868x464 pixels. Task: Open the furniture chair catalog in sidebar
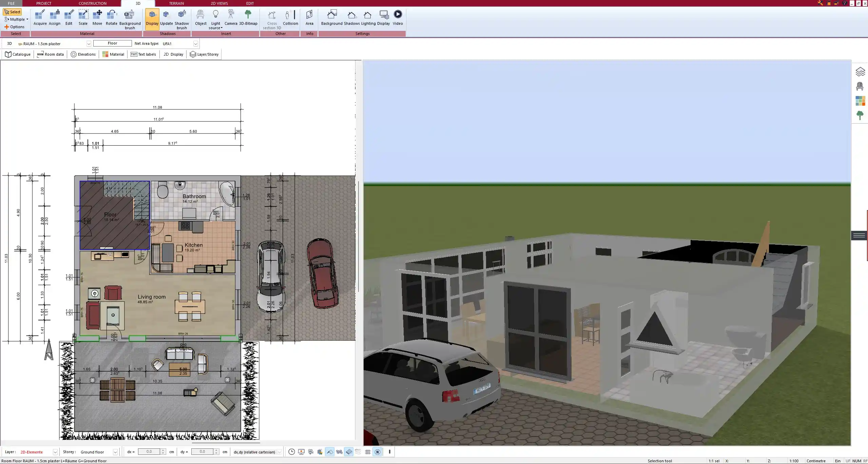[860, 86]
